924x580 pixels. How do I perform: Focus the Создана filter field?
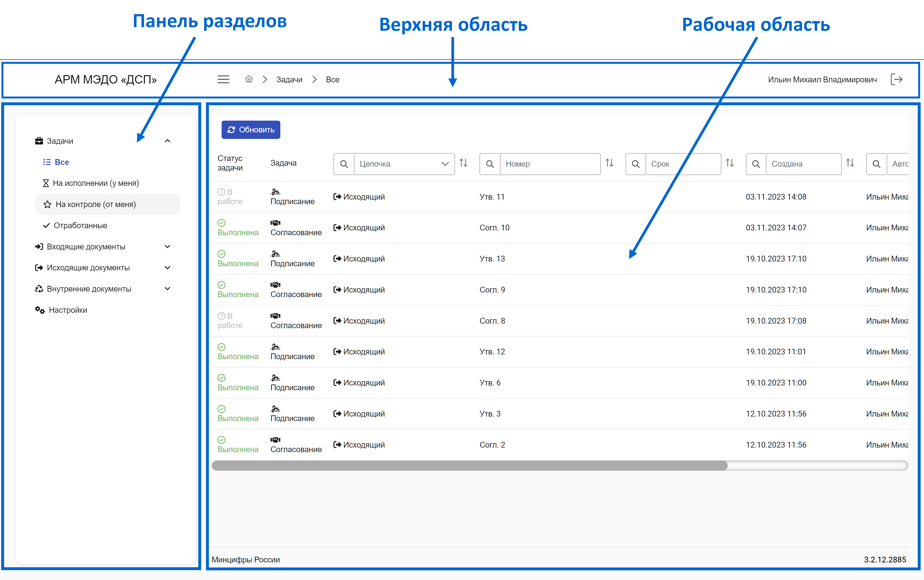point(804,164)
